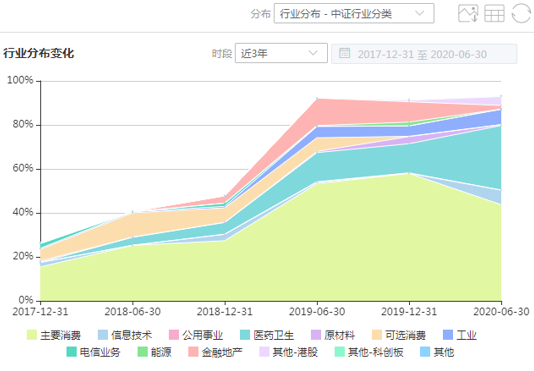Open the 行业分布 - 中证行业分类 dropdown

pos(354,14)
